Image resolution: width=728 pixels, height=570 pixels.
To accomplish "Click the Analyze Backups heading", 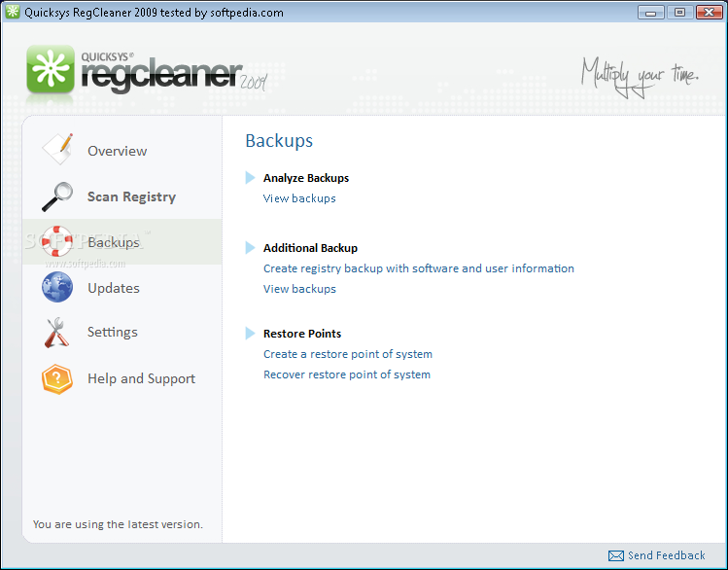I will tap(306, 178).
